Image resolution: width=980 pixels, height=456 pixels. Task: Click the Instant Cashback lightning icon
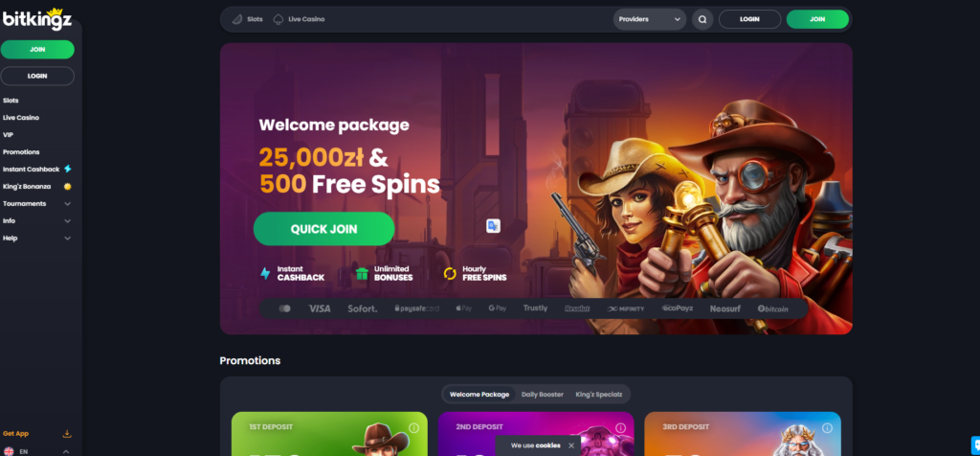tap(68, 169)
